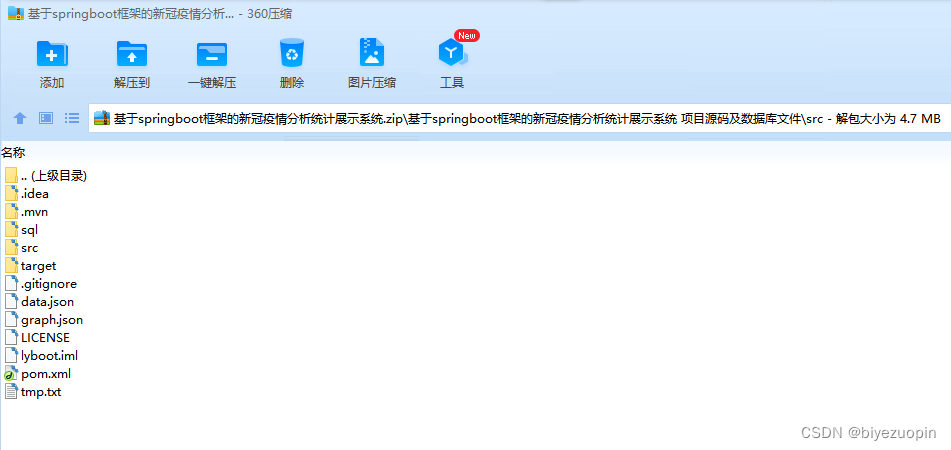951x450 pixels.
Task: Switch to list view mode icon
Action: [72, 118]
